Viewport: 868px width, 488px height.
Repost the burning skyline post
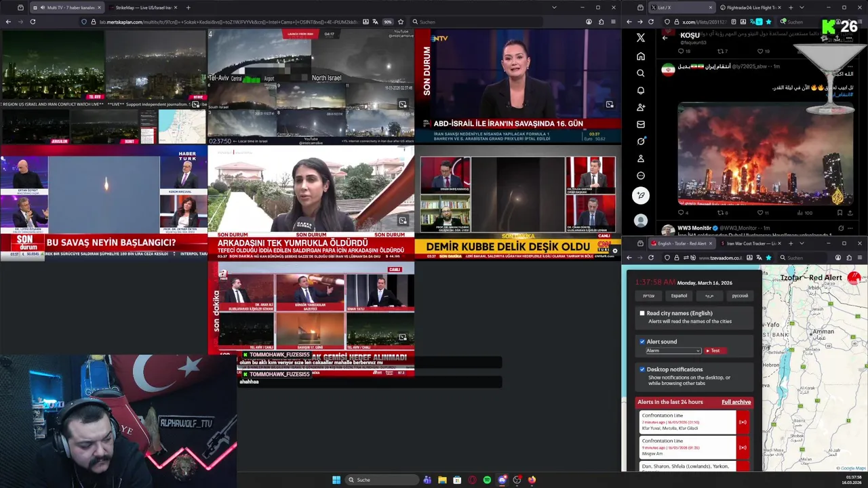point(724,213)
